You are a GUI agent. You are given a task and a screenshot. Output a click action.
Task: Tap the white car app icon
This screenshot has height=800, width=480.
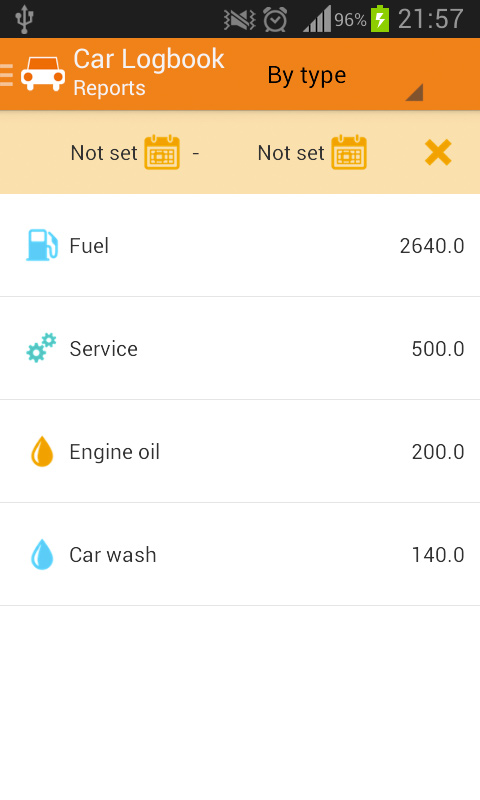pos(43,74)
